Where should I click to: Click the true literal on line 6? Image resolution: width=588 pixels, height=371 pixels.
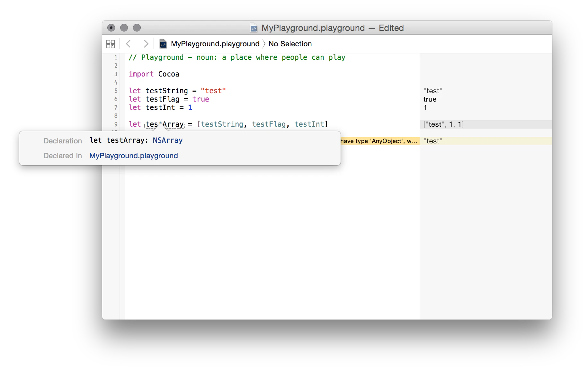[x=201, y=99]
